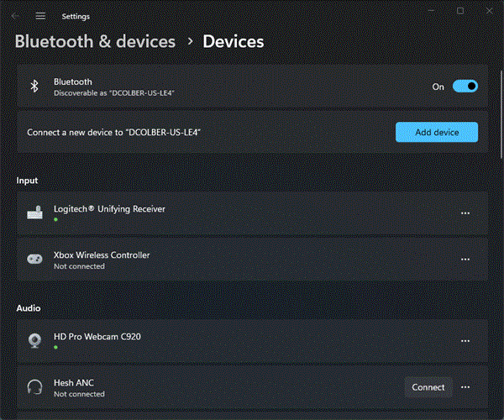
Task: Click the green status dot under Logitech Receiver
Action: [x=55, y=219]
